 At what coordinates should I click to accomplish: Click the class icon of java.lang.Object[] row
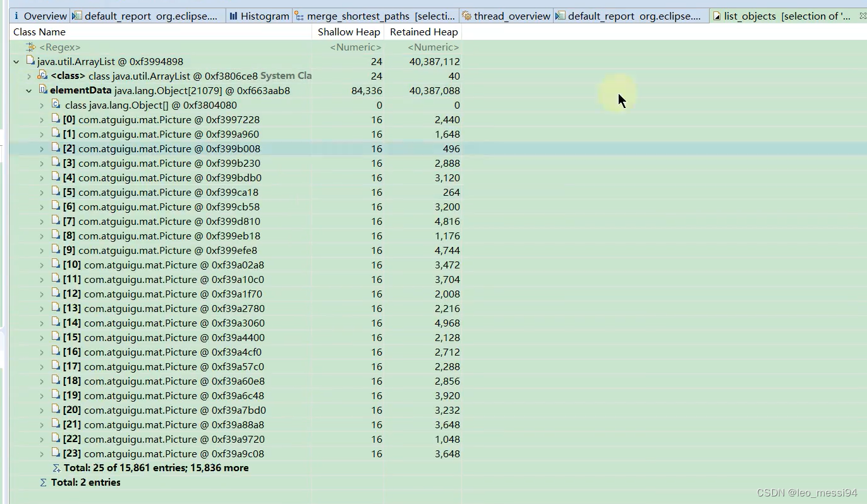(56, 105)
